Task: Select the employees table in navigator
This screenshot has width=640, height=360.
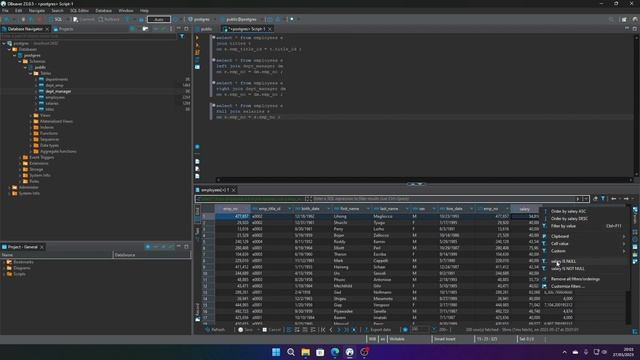Action: coord(55,98)
